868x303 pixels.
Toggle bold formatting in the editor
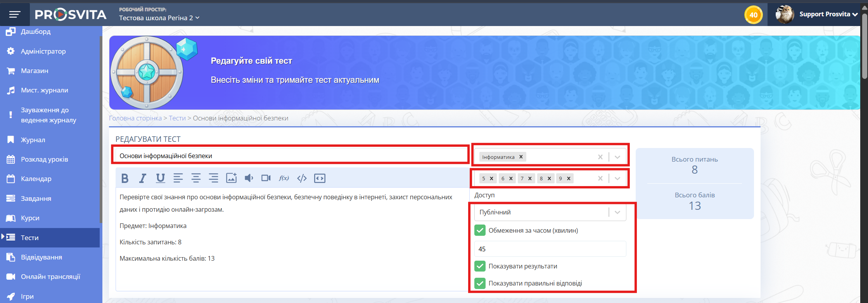point(124,178)
